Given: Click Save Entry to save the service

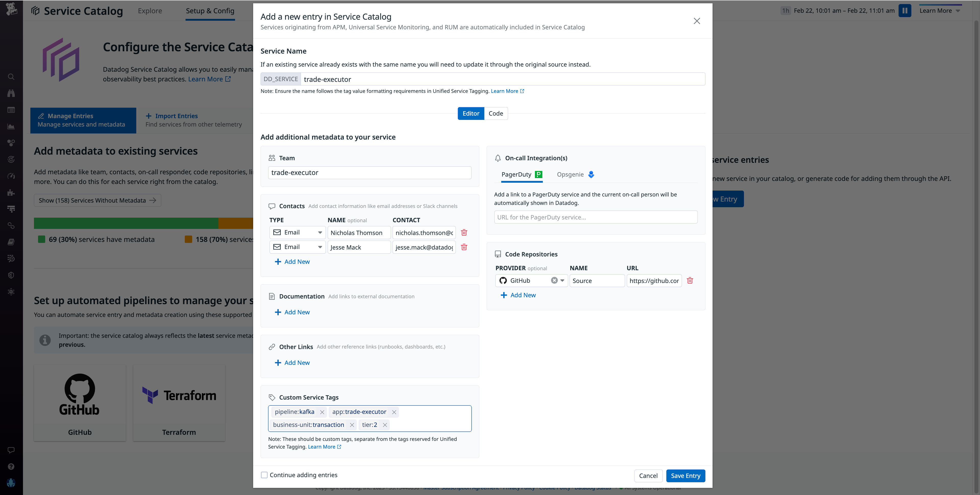Looking at the screenshot, I should 685,476.
